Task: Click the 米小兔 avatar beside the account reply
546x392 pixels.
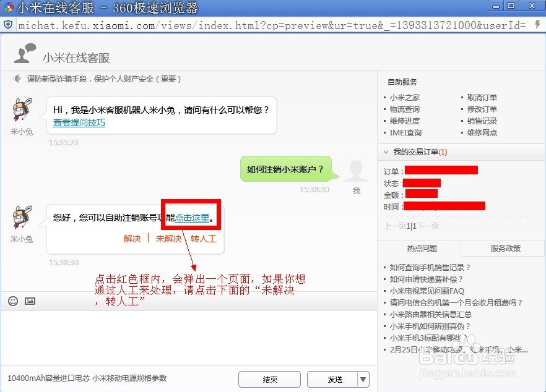Action: [x=22, y=216]
